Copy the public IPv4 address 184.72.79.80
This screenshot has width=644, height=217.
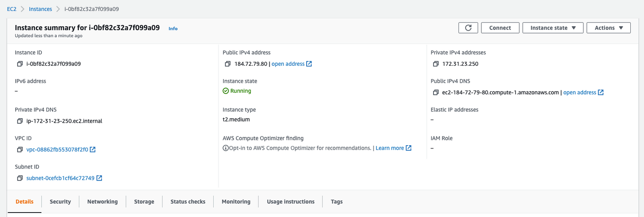[227, 64]
